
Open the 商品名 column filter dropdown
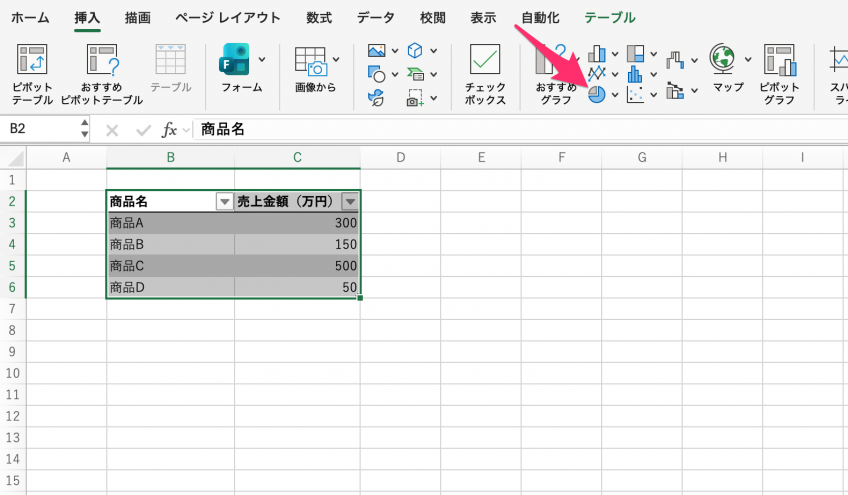pyautogui.click(x=225, y=201)
